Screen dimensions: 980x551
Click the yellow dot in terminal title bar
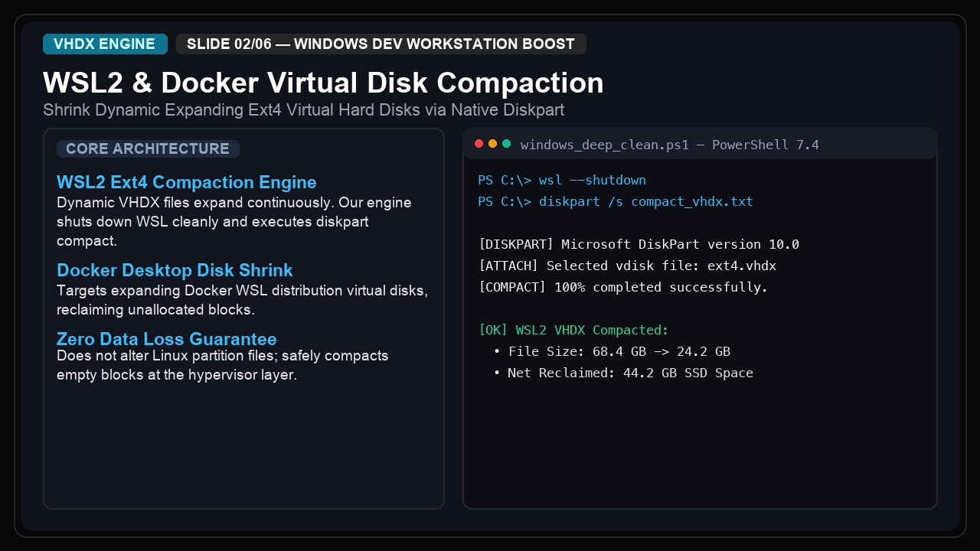click(492, 144)
